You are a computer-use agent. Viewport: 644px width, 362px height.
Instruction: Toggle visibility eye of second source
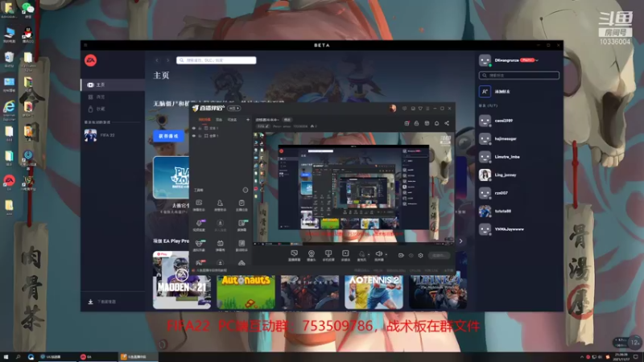194,135
